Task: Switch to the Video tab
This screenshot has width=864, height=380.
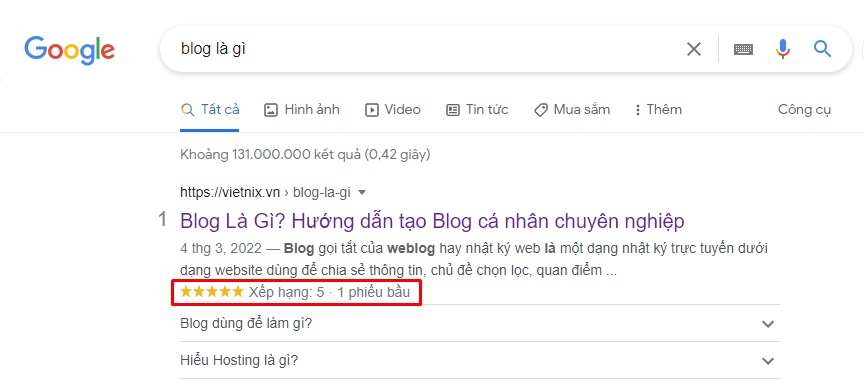Action: click(392, 110)
